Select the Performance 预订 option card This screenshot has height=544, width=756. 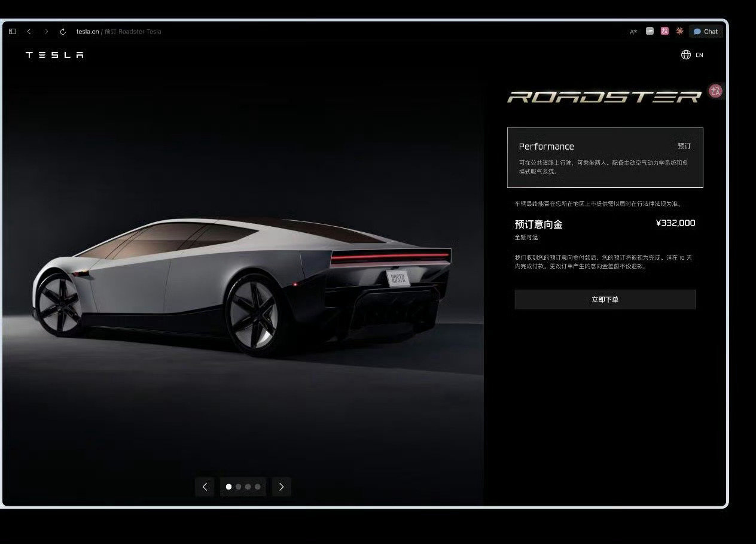click(x=605, y=157)
